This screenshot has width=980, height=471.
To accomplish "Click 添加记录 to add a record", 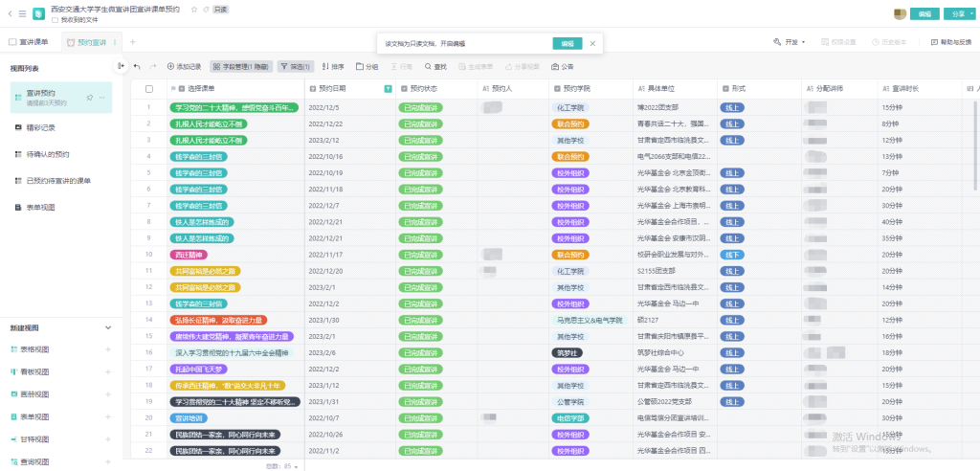I will click(x=184, y=66).
